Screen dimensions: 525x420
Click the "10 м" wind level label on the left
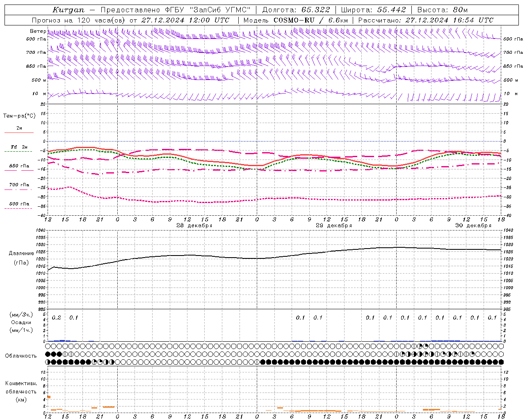pos(39,94)
